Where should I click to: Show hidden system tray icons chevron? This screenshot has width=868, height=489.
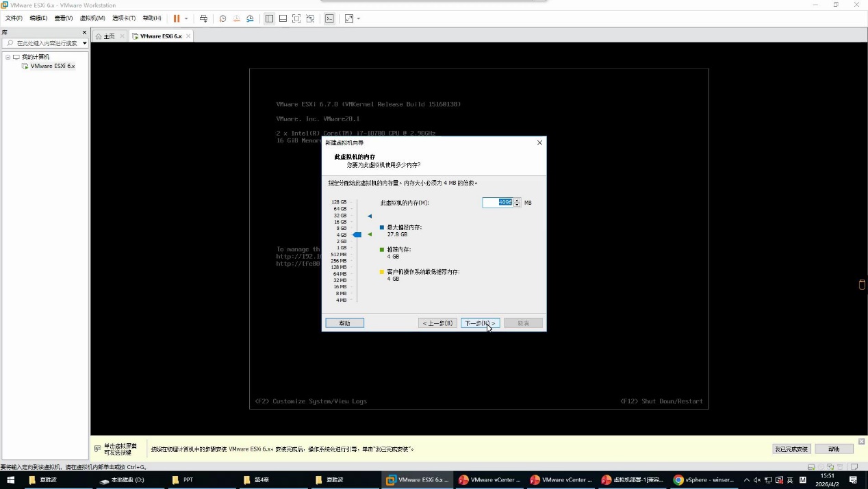coord(747,480)
